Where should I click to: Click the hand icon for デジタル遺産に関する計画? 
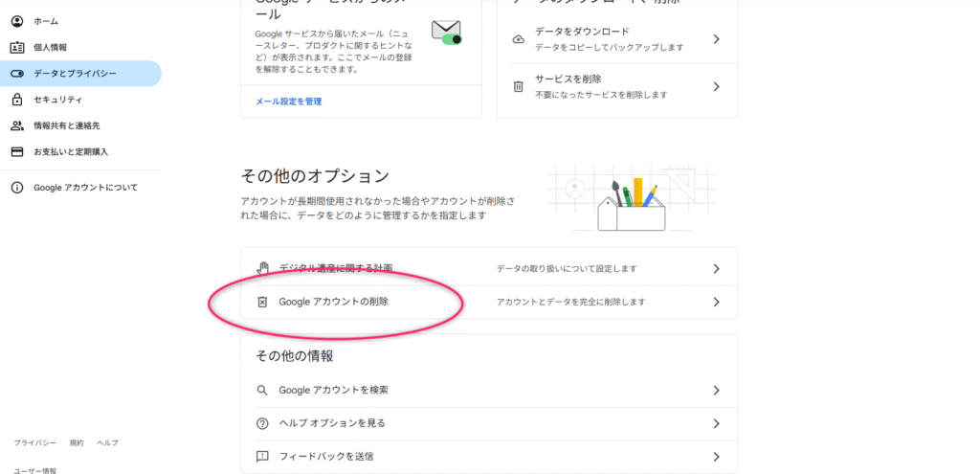[x=262, y=269]
